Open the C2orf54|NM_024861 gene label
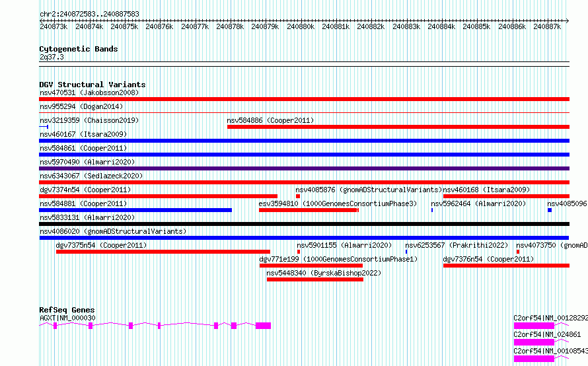 [547, 334]
